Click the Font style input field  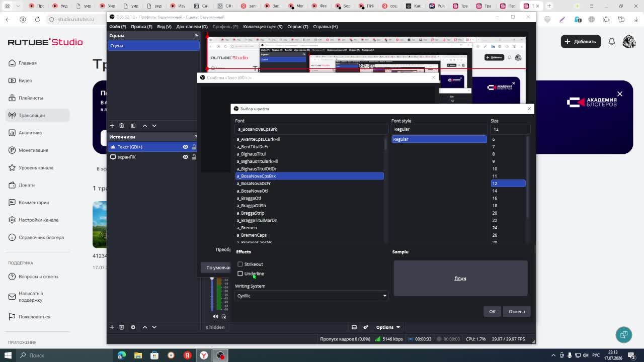point(439,129)
